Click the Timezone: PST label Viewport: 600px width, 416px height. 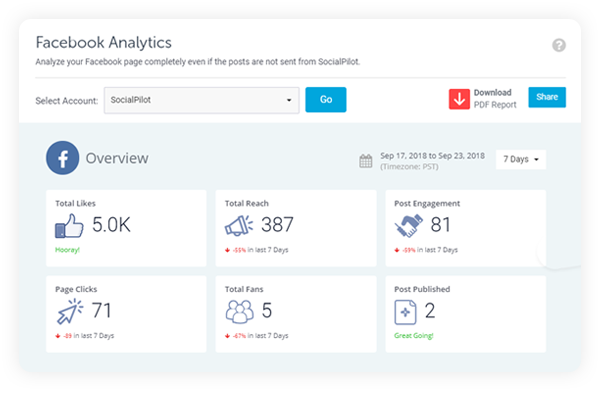click(x=409, y=167)
